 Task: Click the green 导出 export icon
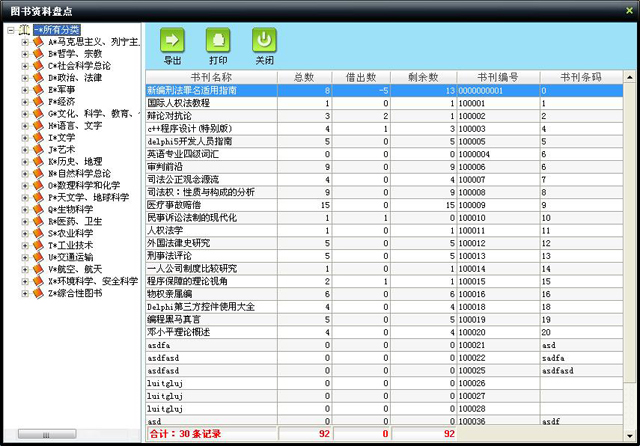(x=172, y=40)
